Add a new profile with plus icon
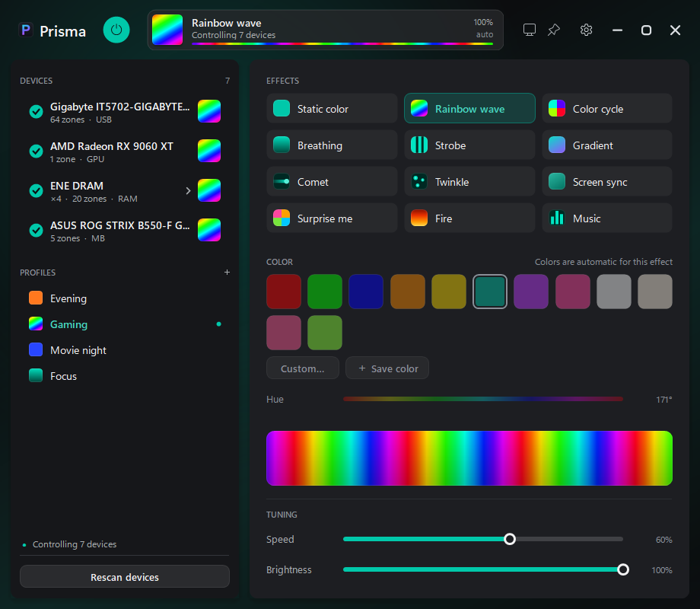The height and width of the screenshot is (609, 700). [227, 272]
